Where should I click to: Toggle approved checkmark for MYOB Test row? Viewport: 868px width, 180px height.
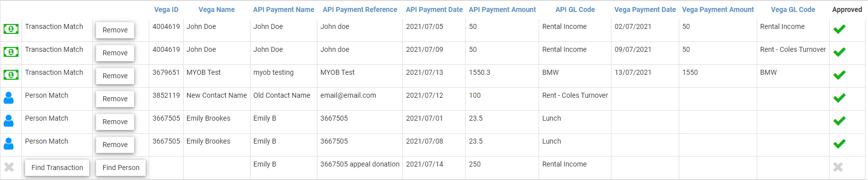pyautogui.click(x=840, y=75)
